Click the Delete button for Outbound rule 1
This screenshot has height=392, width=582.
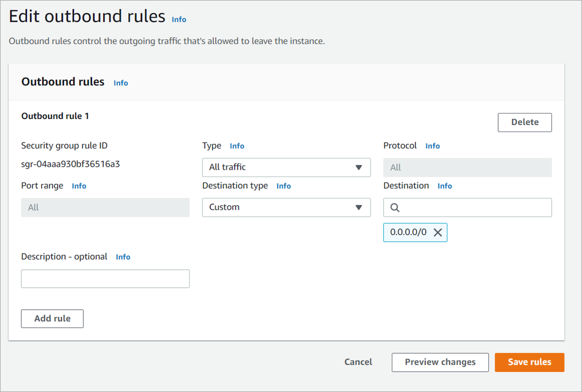[524, 122]
